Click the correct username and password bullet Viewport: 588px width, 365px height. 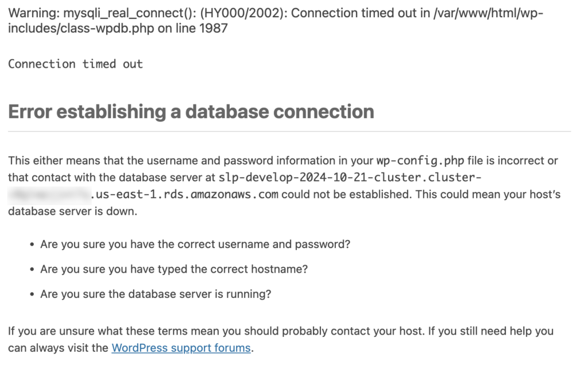[x=195, y=244]
